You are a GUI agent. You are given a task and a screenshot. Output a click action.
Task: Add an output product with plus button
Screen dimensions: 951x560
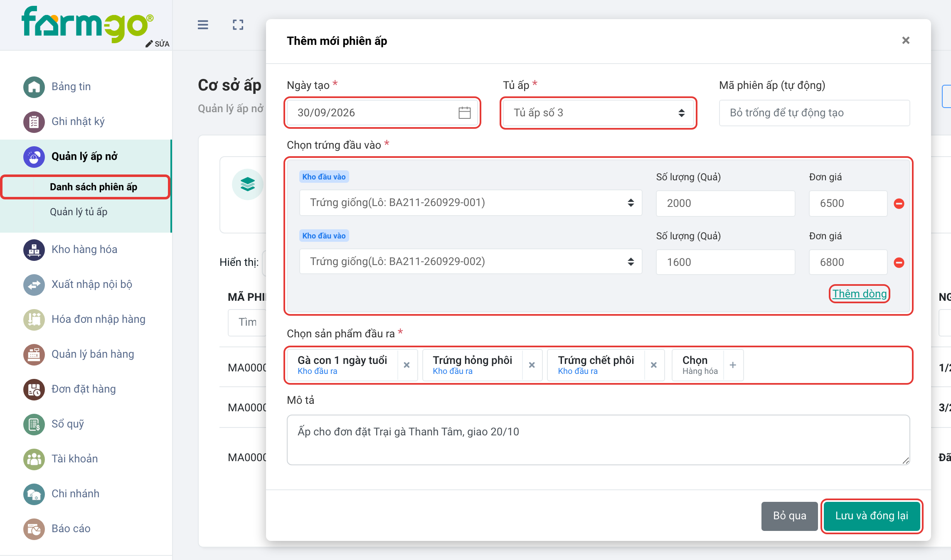(733, 365)
